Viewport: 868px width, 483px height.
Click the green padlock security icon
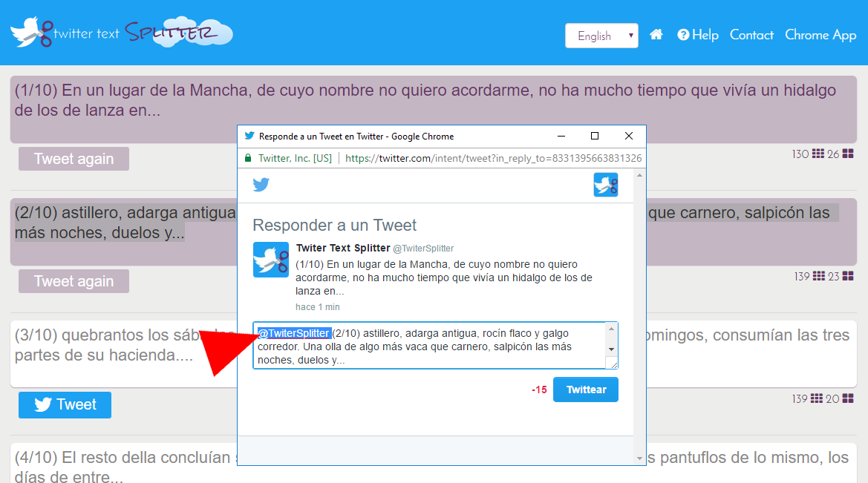tap(248, 158)
